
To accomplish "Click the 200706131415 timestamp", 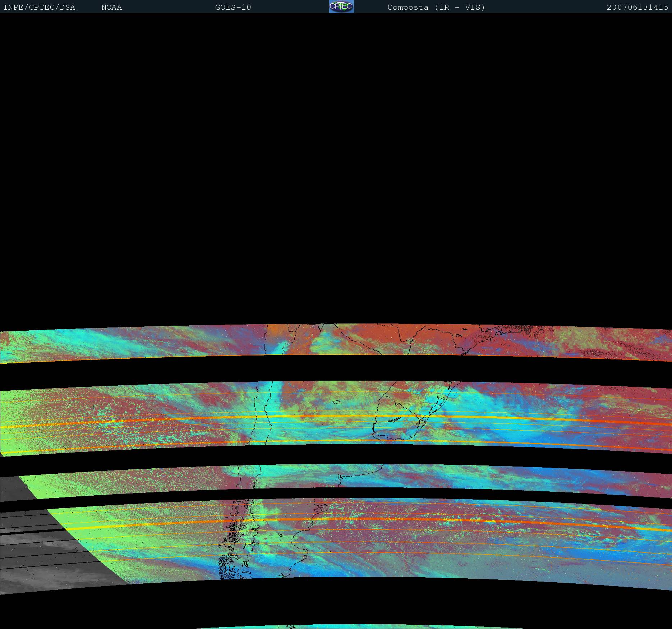I will 637,7.
